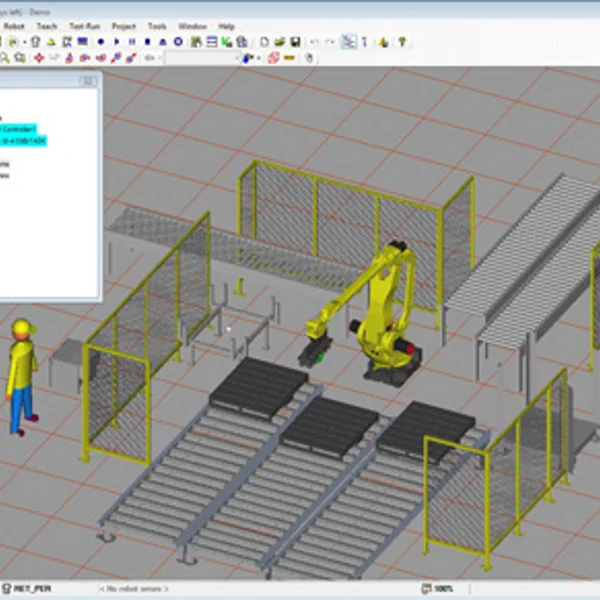The height and width of the screenshot is (600, 600).
Task: Select the magnifier zoom tool
Action: tap(4, 58)
